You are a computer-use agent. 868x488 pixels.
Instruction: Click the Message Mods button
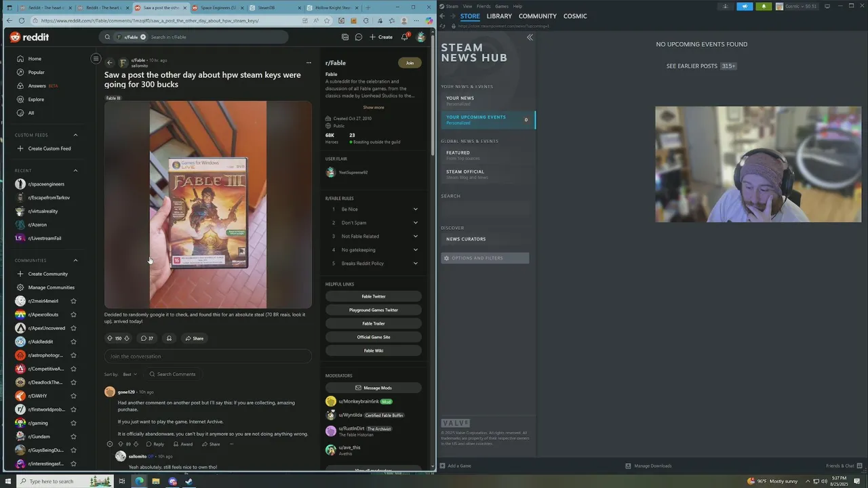(374, 388)
